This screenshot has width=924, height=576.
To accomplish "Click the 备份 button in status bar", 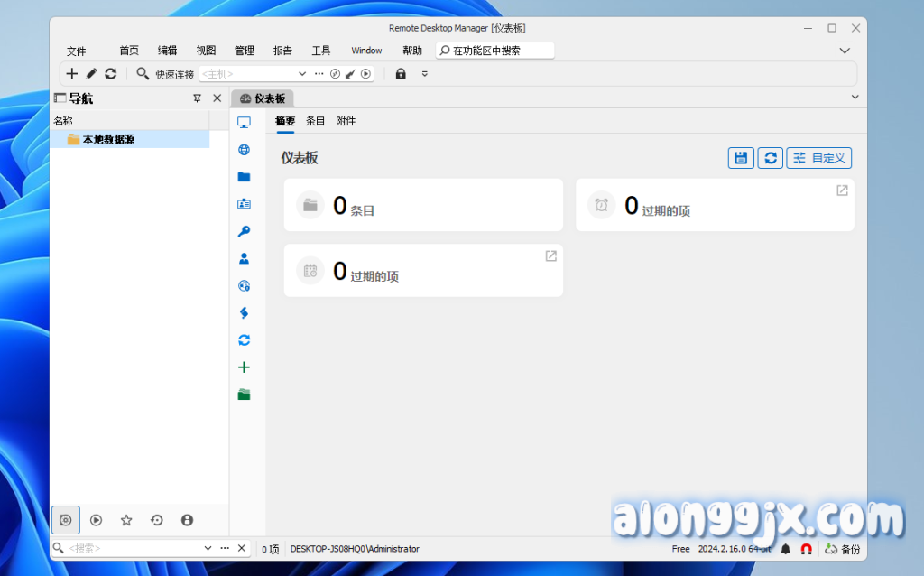I will coord(843,549).
